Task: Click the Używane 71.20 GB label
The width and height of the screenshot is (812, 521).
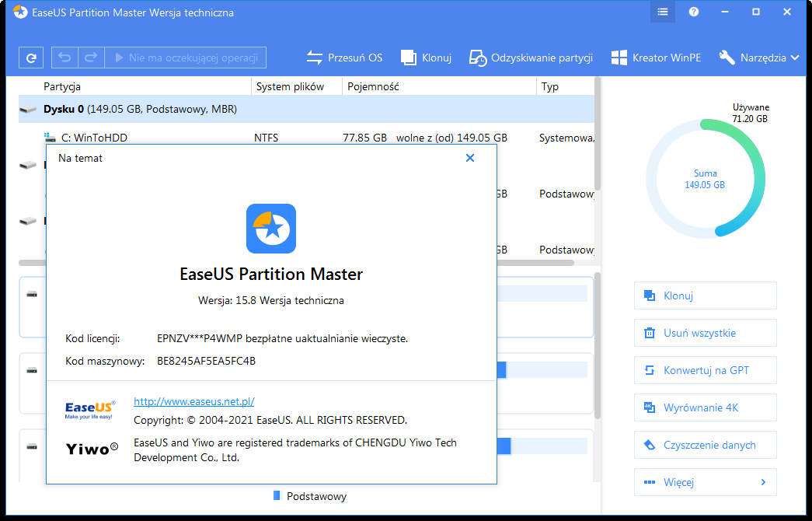Action: click(x=751, y=113)
